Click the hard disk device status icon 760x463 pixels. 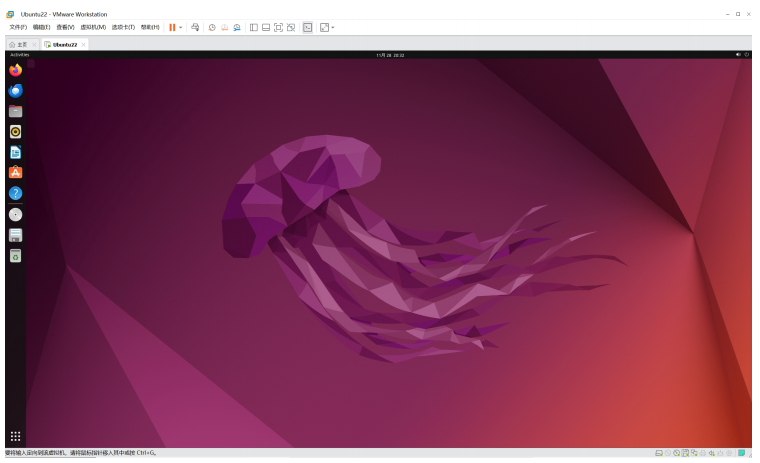tap(659, 453)
